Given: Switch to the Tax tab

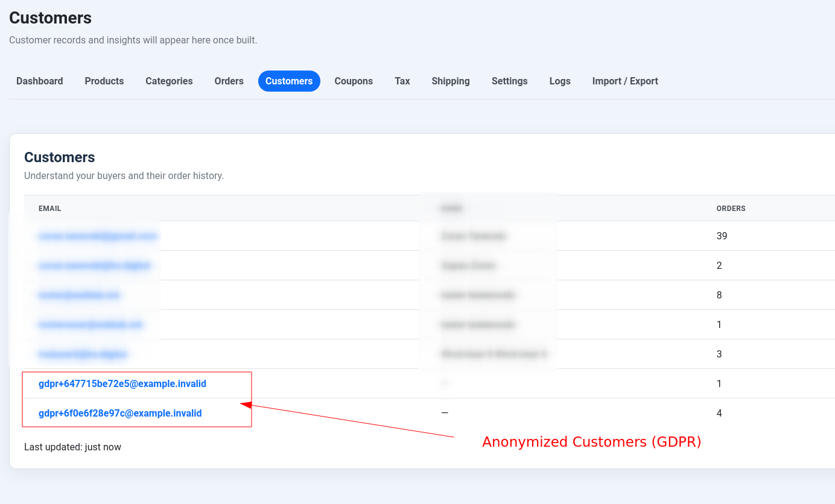Looking at the screenshot, I should [x=402, y=81].
